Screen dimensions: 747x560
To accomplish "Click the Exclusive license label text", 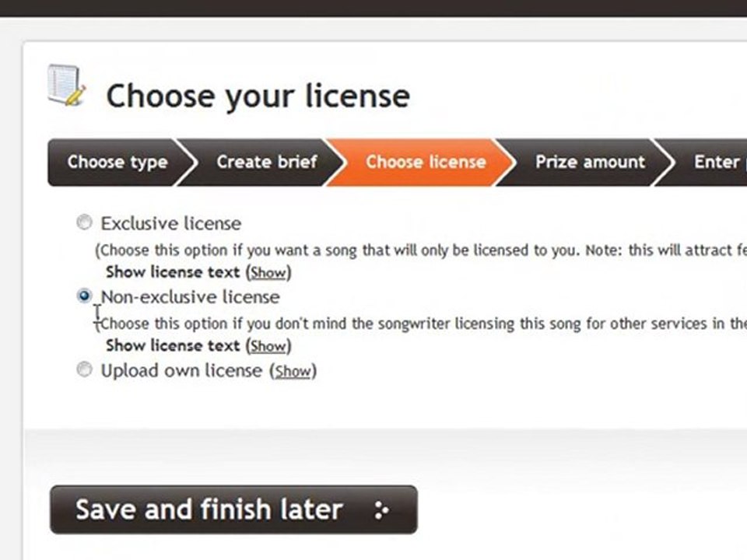I will point(171,223).
